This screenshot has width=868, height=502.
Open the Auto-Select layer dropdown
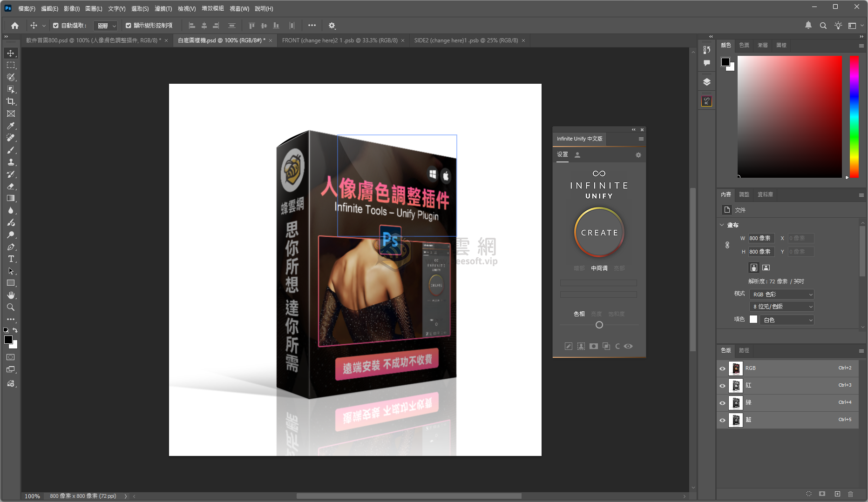pos(106,26)
